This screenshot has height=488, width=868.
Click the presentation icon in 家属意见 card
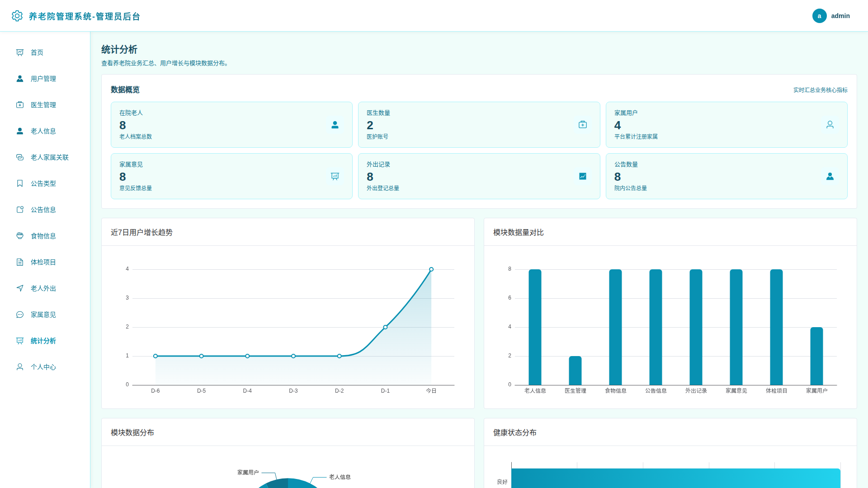[x=335, y=176]
